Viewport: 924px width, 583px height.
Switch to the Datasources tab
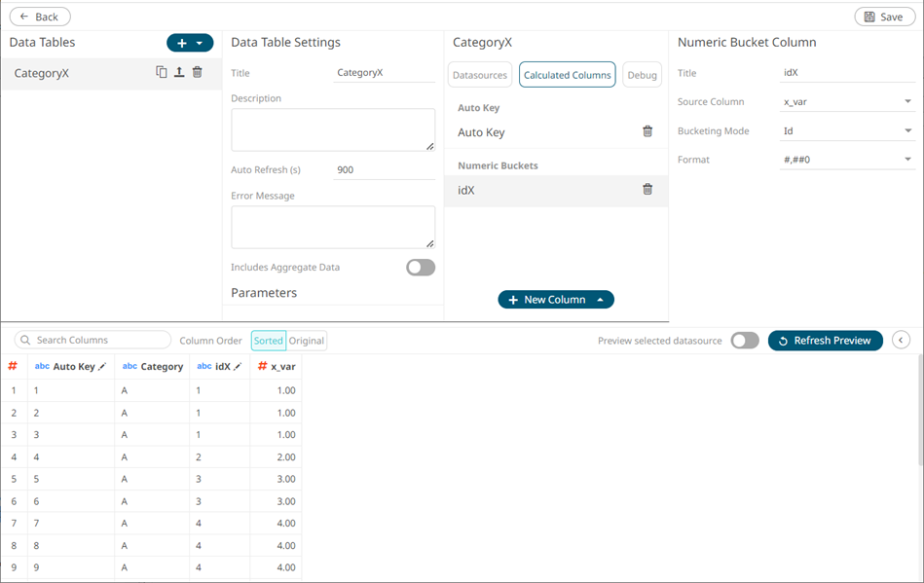480,75
